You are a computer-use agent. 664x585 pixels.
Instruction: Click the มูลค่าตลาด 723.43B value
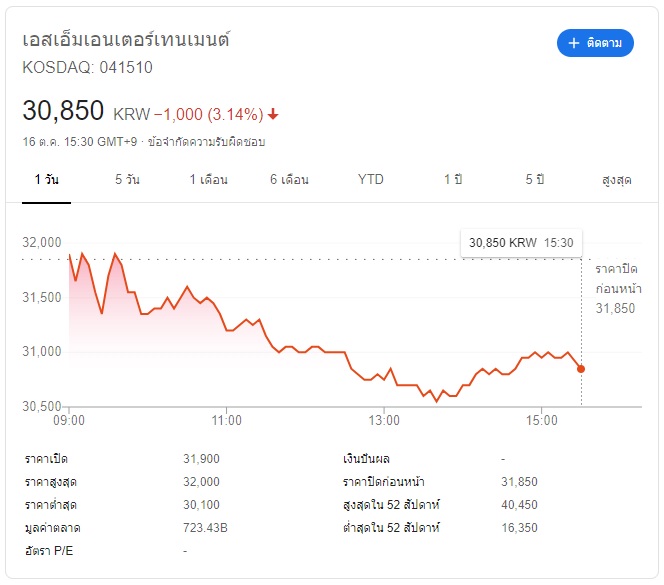(205, 528)
